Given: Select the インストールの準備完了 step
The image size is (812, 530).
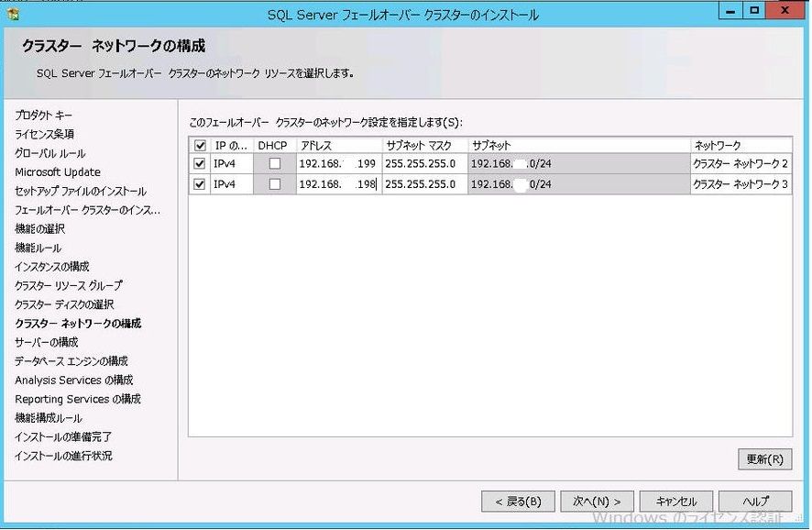Looking at the screenshot, I should 63,436.
